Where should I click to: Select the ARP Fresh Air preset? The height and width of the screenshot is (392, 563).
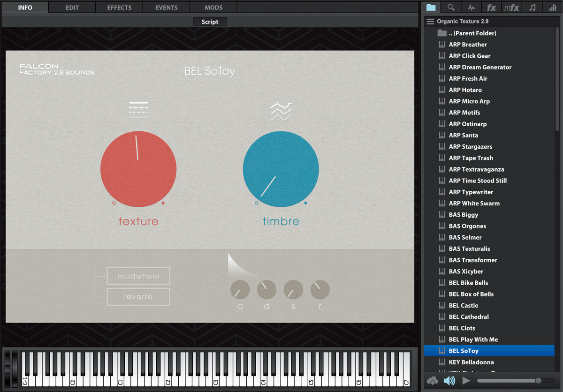489,79
